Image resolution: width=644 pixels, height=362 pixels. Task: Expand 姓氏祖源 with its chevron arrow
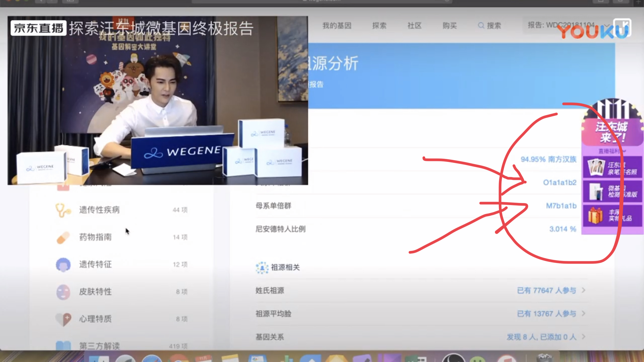tap(583, 290)
